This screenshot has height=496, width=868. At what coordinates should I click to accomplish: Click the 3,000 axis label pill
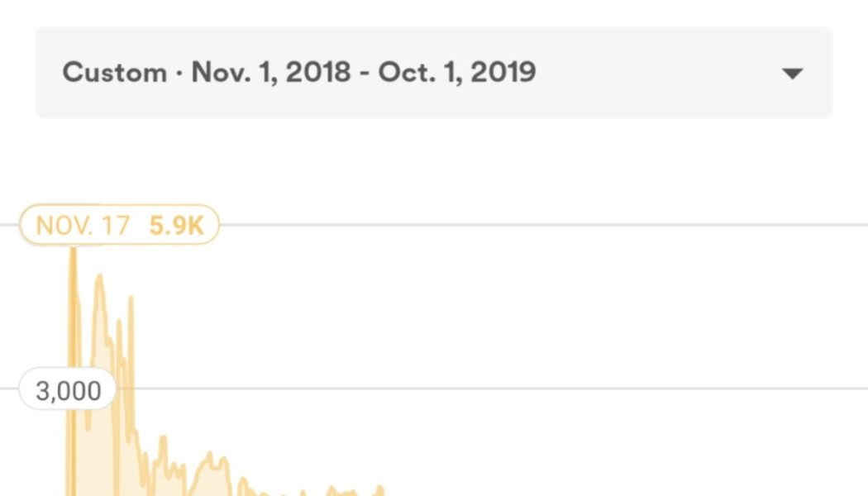69,391
